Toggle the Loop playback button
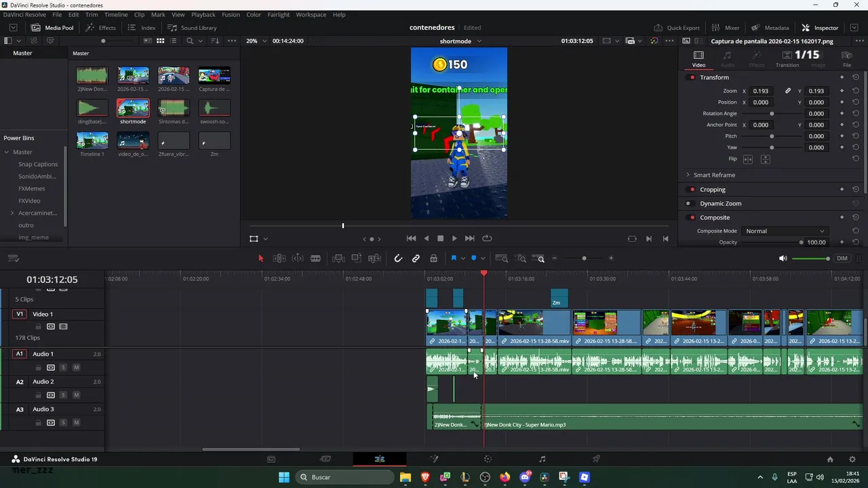This screenshot has height=488, width=868. (487, 239)
